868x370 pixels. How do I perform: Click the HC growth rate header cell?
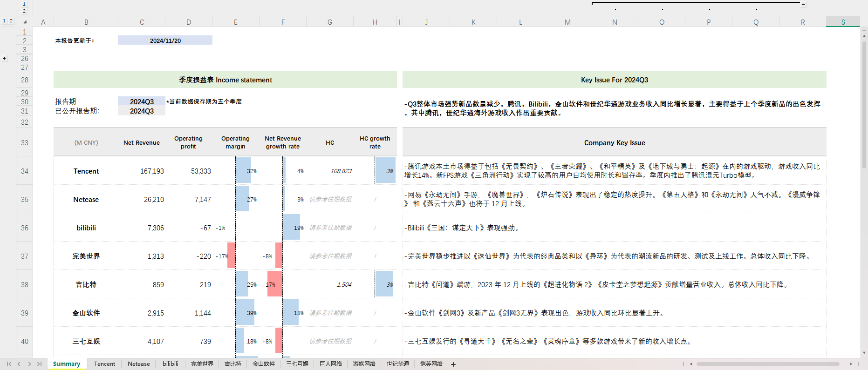pyautogui.click(x=375, y=142)
